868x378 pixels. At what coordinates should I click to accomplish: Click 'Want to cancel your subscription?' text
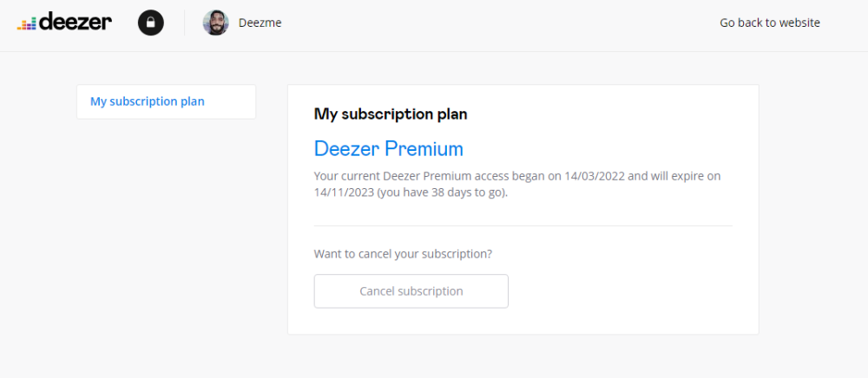pos(403,254)
